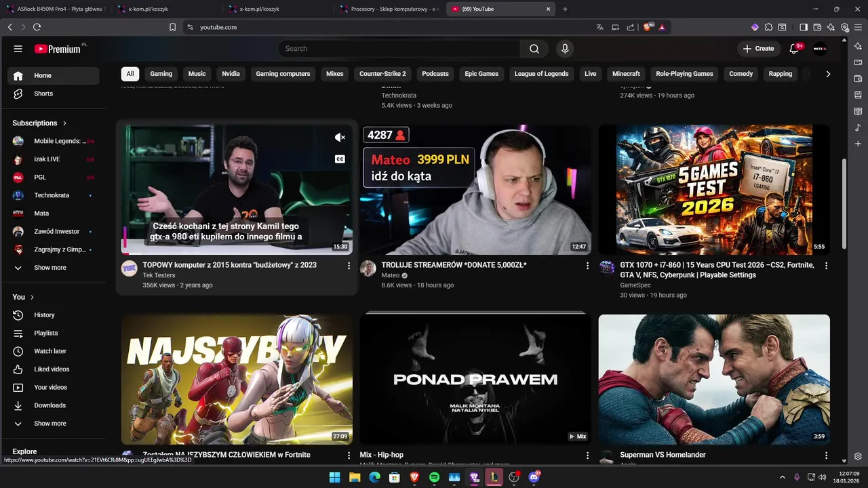Screen dimensions: 868x488
Task: Open Brave VPN shield icon
Action: [x=845, y=27]
